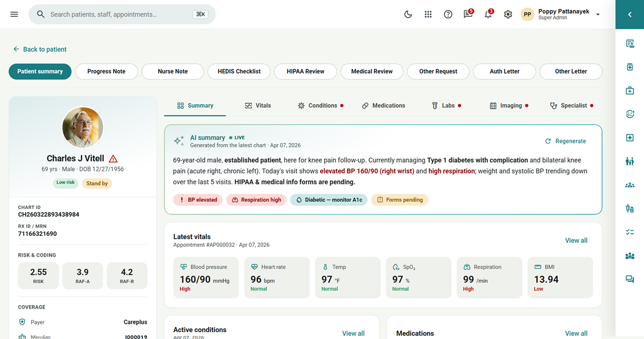Viewport: 644px width, 339px height.
Task: Go back using Back to patient link
Action: click(40, 49)
